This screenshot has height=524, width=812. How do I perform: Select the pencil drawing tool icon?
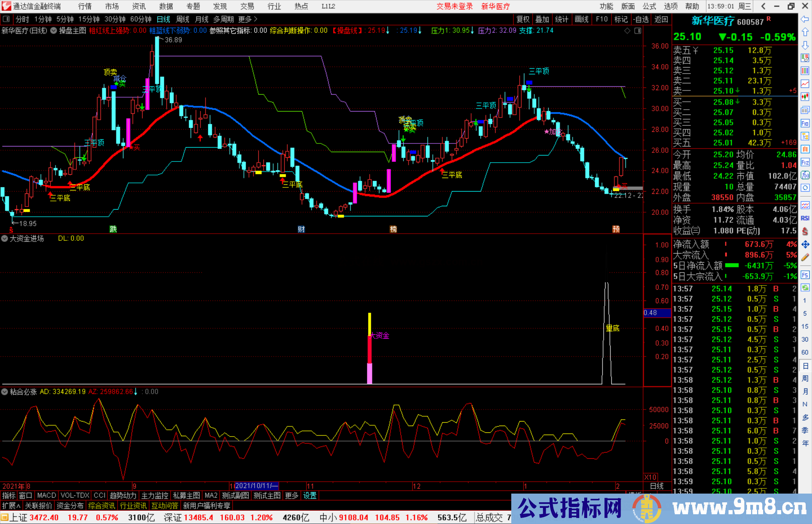pos(805,258)
